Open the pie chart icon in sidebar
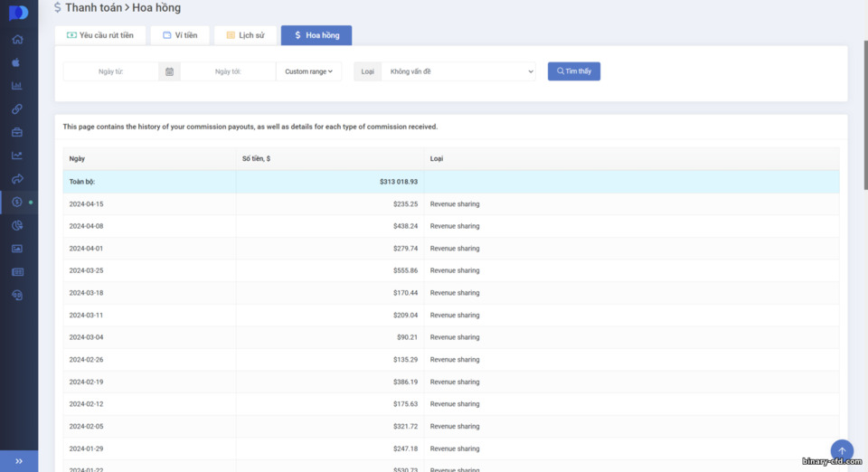 (17, 225)
